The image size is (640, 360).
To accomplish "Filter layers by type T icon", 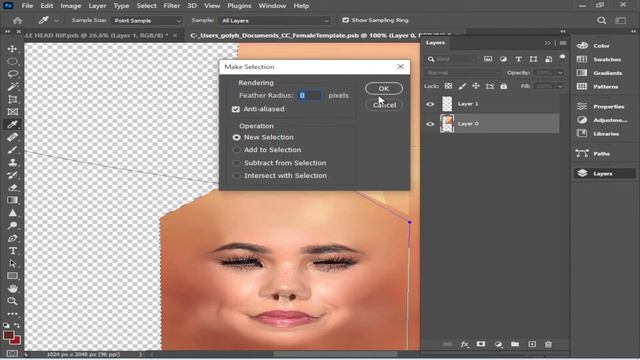I will coord(518,59).
